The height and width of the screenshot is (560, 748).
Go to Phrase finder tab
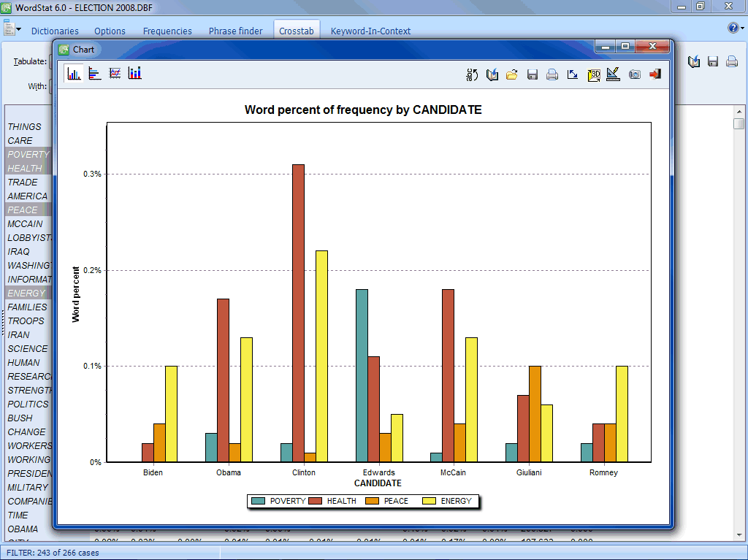pos(235,31)
